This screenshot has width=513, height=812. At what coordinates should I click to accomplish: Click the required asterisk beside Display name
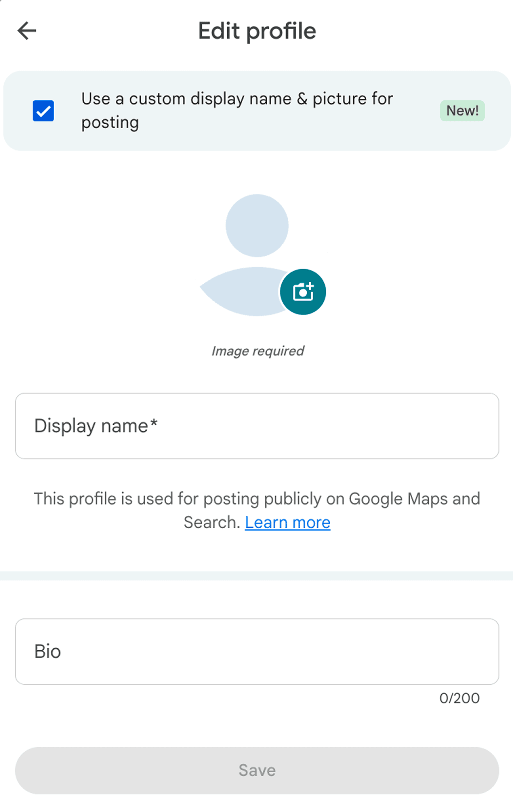point(154,423)
